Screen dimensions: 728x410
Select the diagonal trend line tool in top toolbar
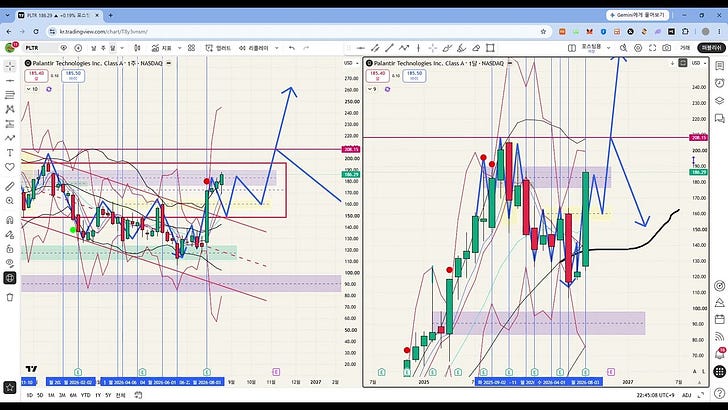389,48
